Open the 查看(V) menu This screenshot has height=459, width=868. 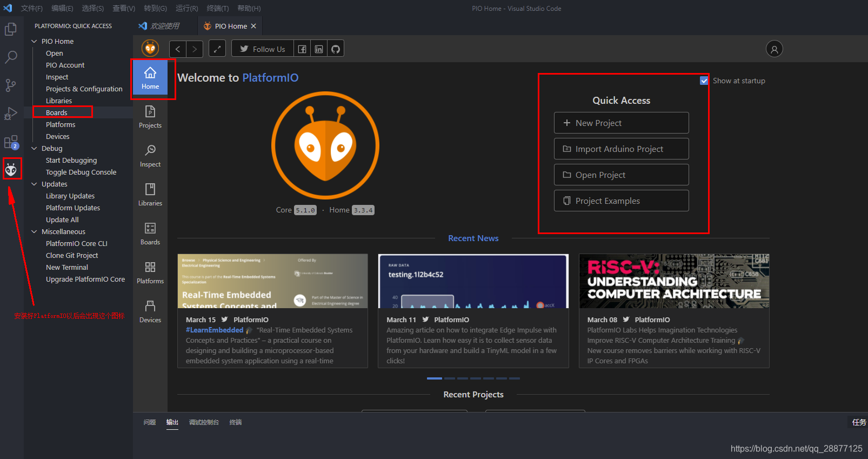click(x=124, y=8)
